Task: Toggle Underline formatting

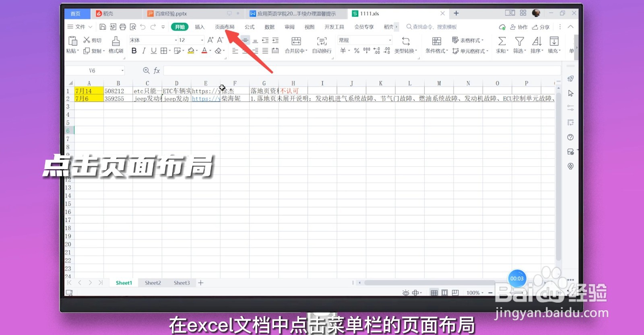Action: click(153, 51)
